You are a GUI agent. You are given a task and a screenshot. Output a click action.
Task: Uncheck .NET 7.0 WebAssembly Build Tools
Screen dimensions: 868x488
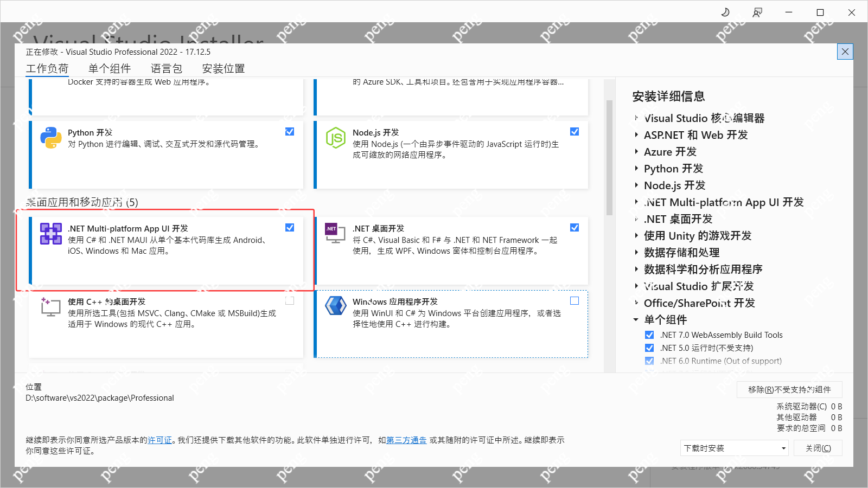click(x=649, y=335)
